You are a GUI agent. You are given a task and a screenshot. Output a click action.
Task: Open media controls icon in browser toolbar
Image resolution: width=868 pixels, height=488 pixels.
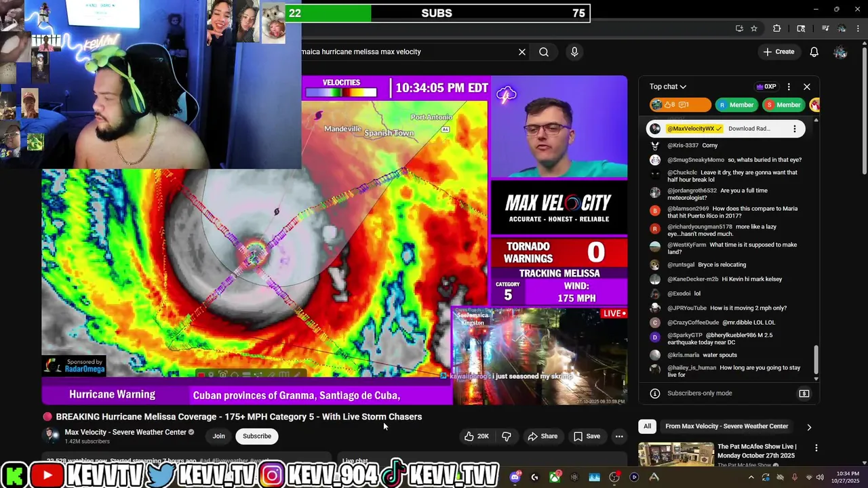click(825, 28)
